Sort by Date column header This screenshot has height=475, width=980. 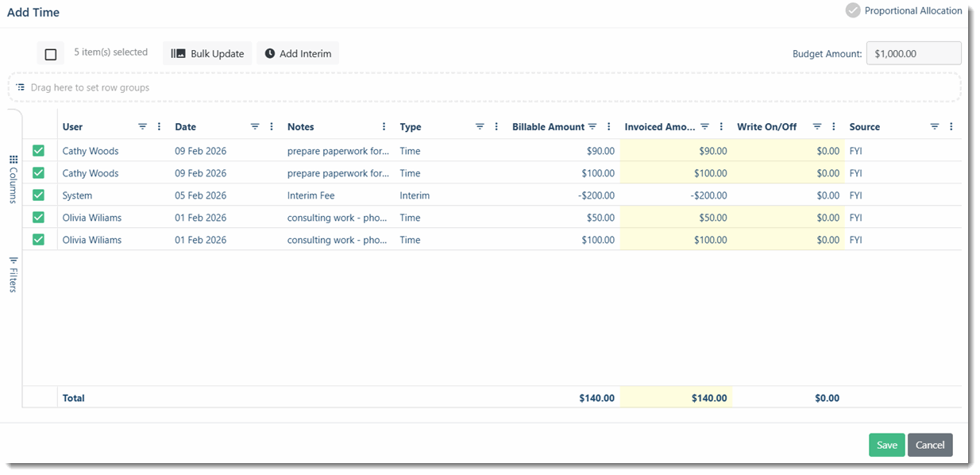(186, 127)
